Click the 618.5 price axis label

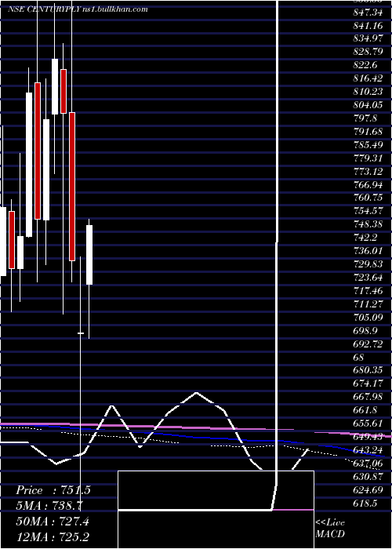tap(365, 504)
